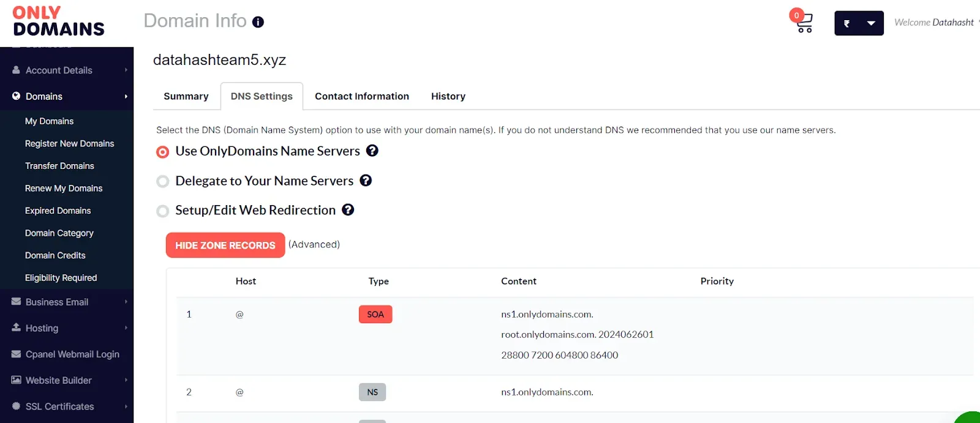Click the NS record type badge
Image resolution: width=980 pixels, height=423 pixels.
click(372, 392)
